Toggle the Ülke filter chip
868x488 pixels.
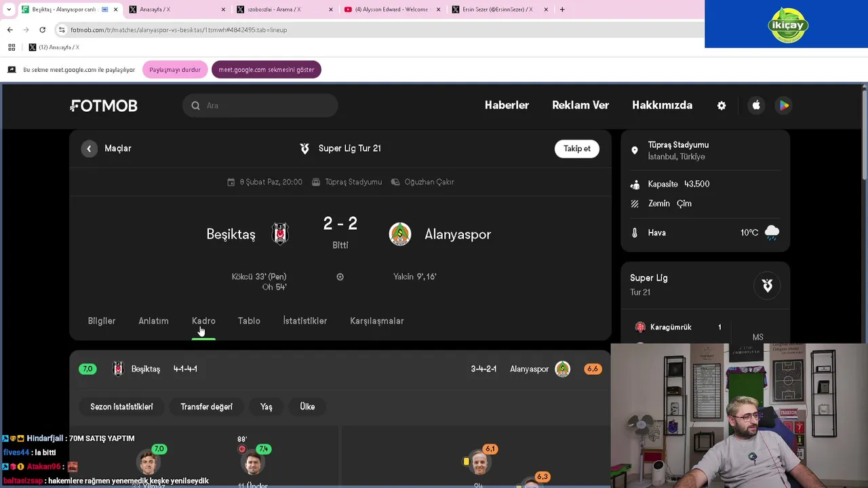307,407
